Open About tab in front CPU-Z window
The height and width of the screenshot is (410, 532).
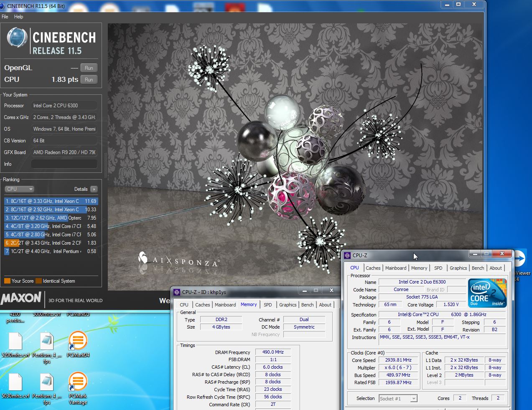[x=496, y=268]
